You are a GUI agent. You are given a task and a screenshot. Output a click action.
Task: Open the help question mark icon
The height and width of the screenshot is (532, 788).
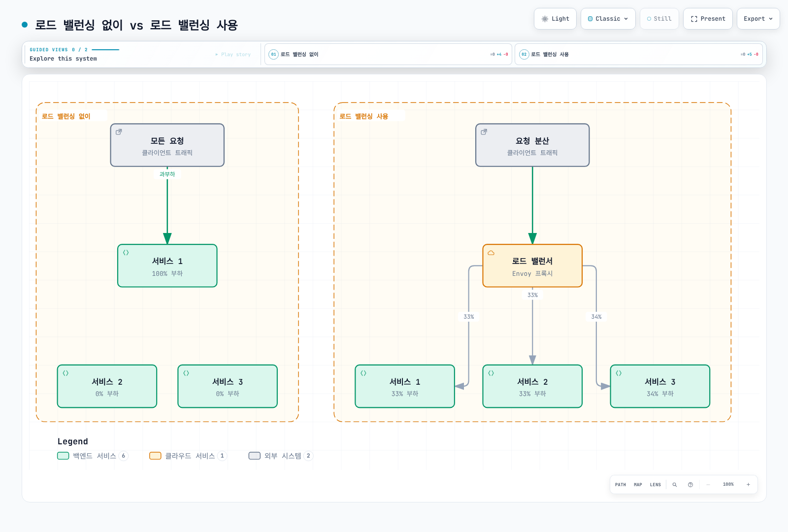690,485
